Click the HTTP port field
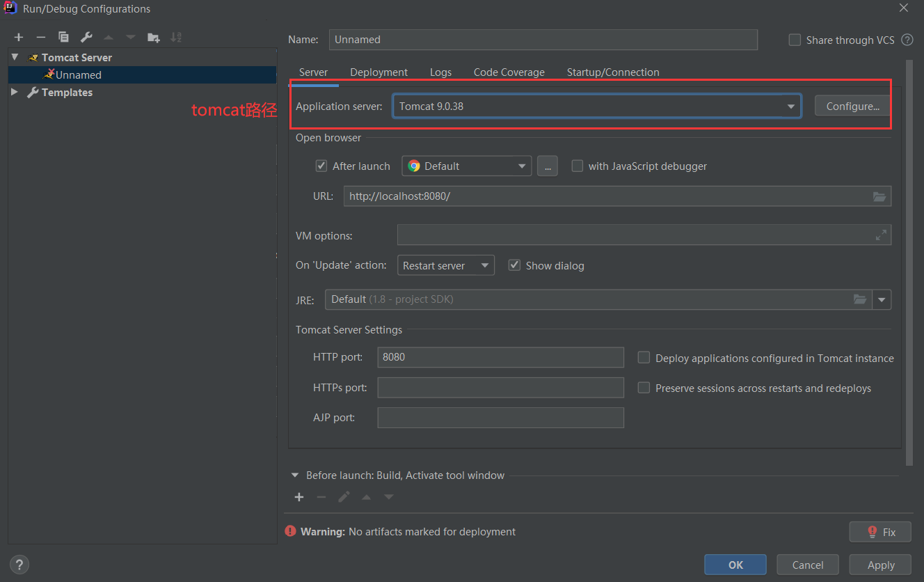Viewport: 924px width, 582px height. pos(501,357)
